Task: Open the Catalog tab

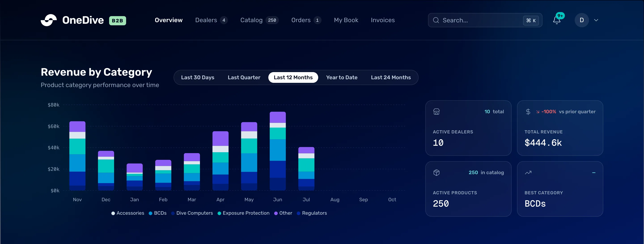Action: 259,20
